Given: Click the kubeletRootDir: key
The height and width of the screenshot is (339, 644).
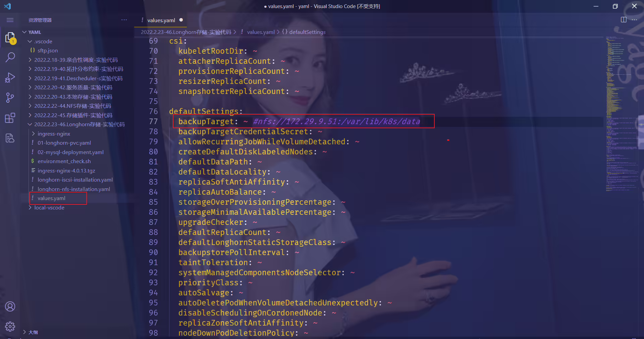Looking at the screenshot, I should 213,51.
